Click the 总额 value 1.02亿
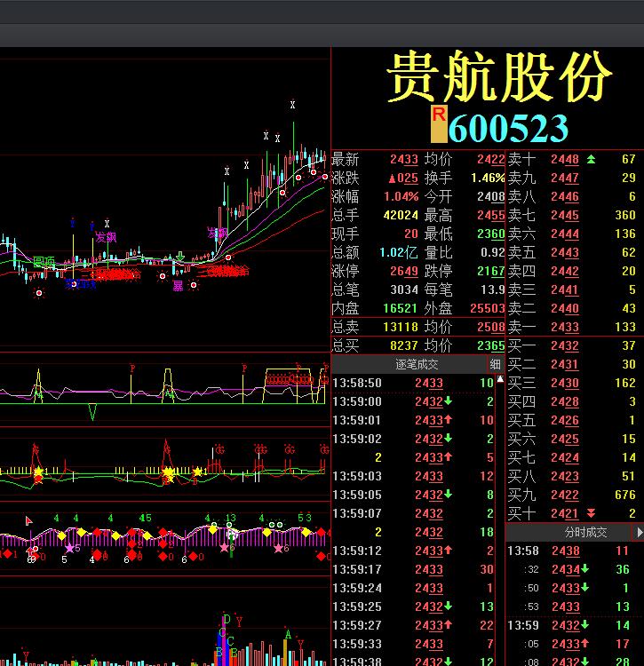 coord(399,253)
